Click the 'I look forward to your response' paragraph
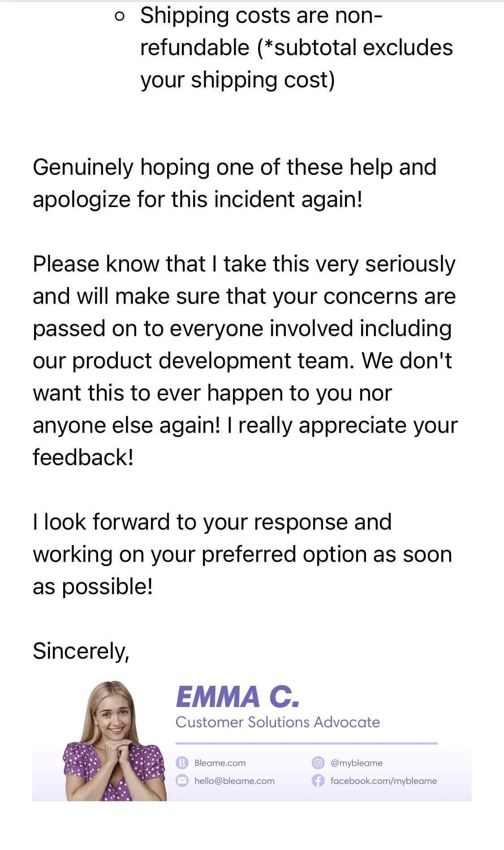Screen dimensions: 504x850 coord(242,554)
